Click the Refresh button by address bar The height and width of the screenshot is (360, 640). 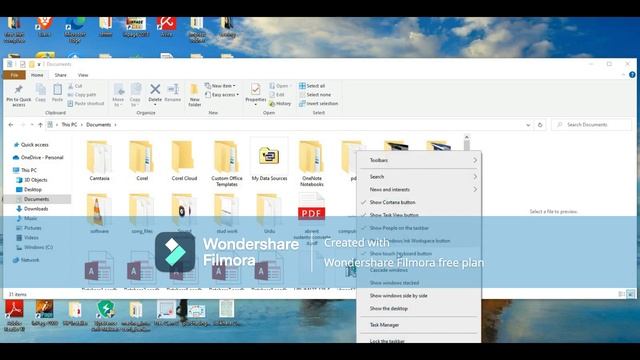(540, 125)
